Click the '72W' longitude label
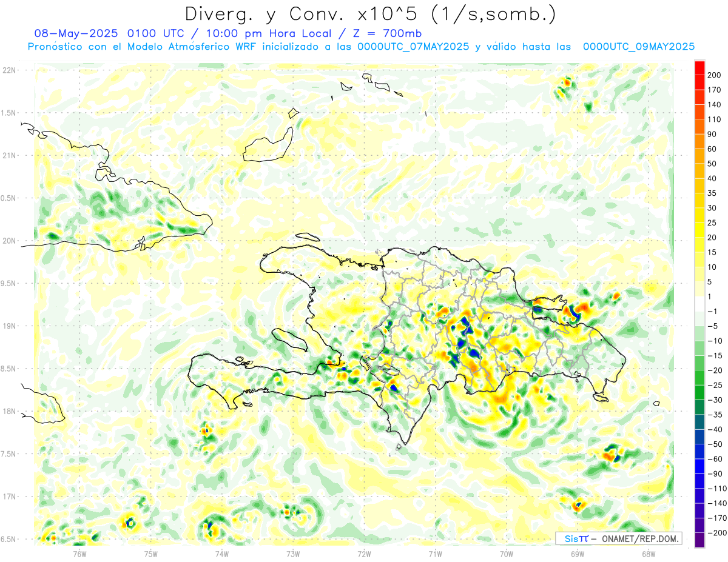 click(364, 553)
